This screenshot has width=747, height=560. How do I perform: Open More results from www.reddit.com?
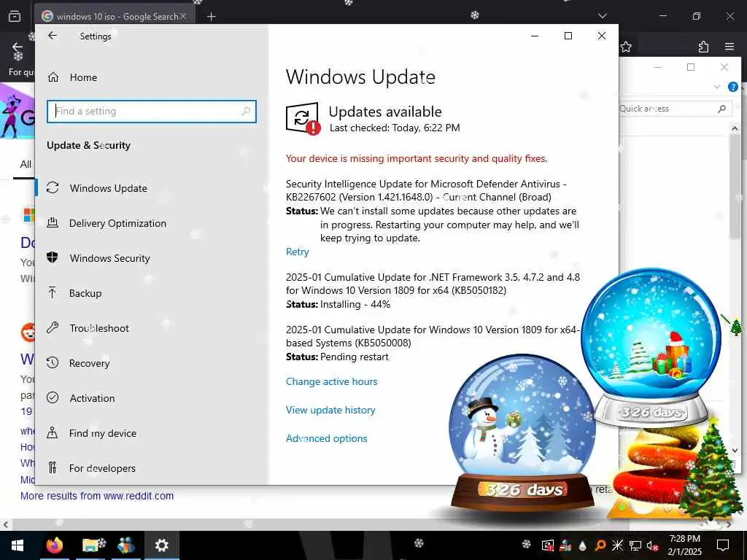click(97, 496)
